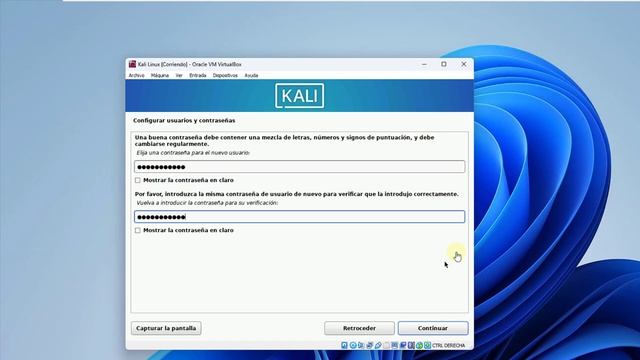
Task: Click the password verification field
Action: click(300, 217)
